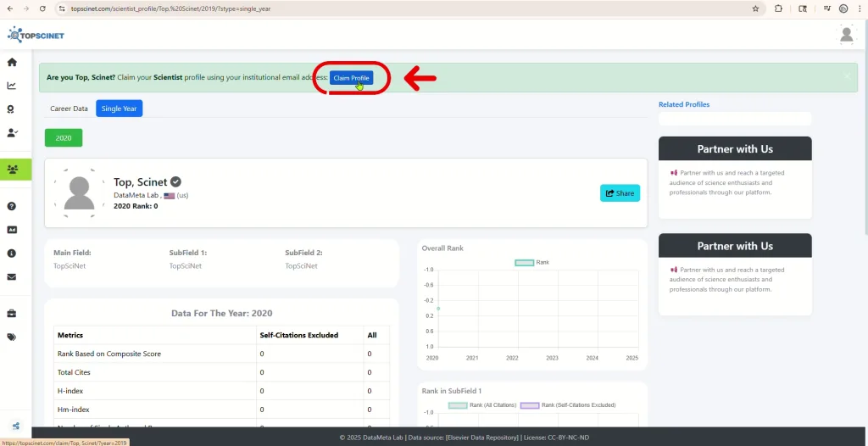Click the Overall Rank chart title

tap(442, 248)
